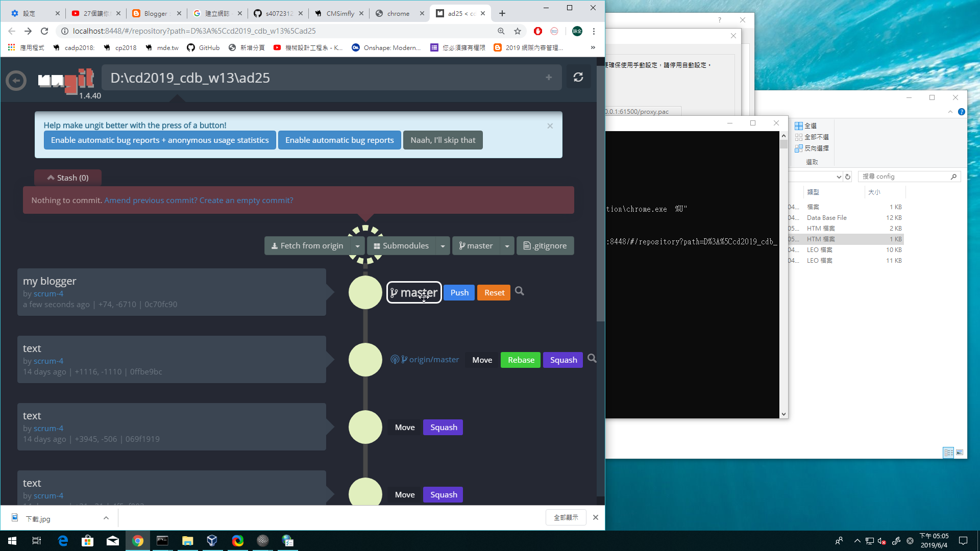Switch to the chrome tab
980x551 pixels.
click(399, 13)
